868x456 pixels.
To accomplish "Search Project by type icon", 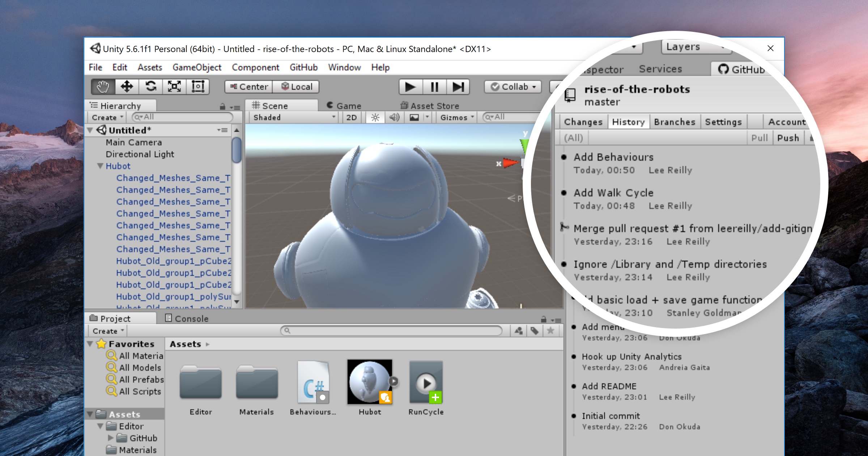I will coord(518,330).
